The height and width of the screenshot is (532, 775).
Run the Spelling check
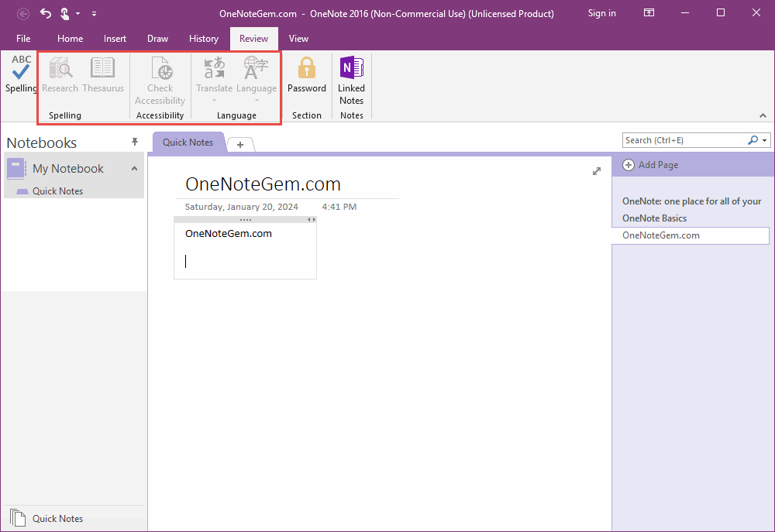click(20, 74)
